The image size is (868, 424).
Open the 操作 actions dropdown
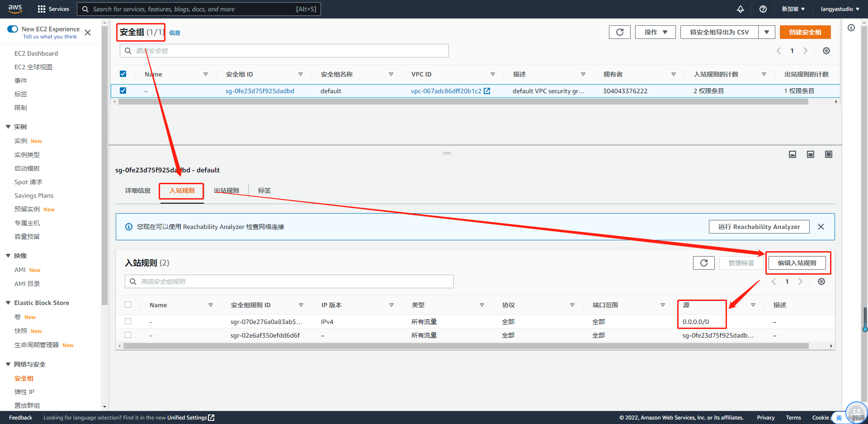pyautogui.click(x=656, y=32)
